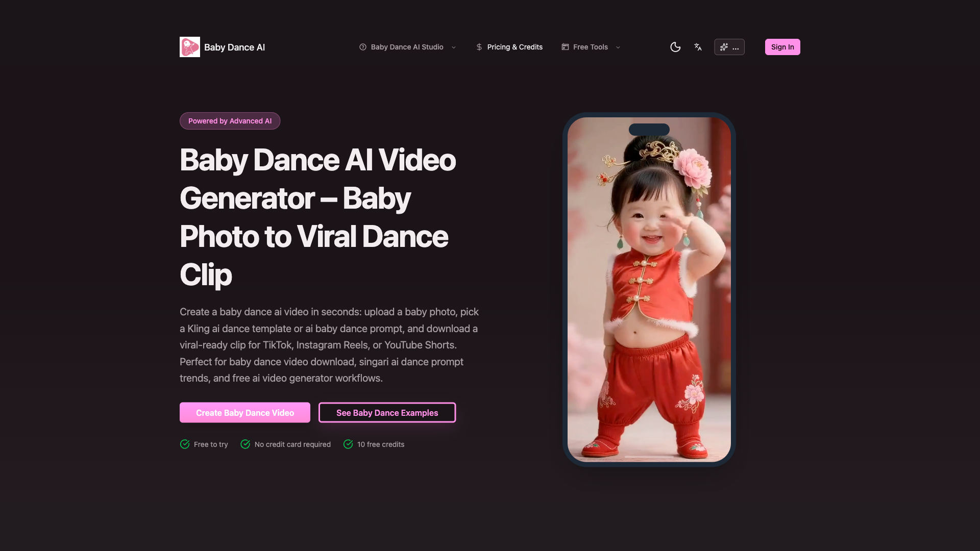Toggle dark mode with the moon icon
Screen dimensions: 980x551
click(x=675, y=47)
